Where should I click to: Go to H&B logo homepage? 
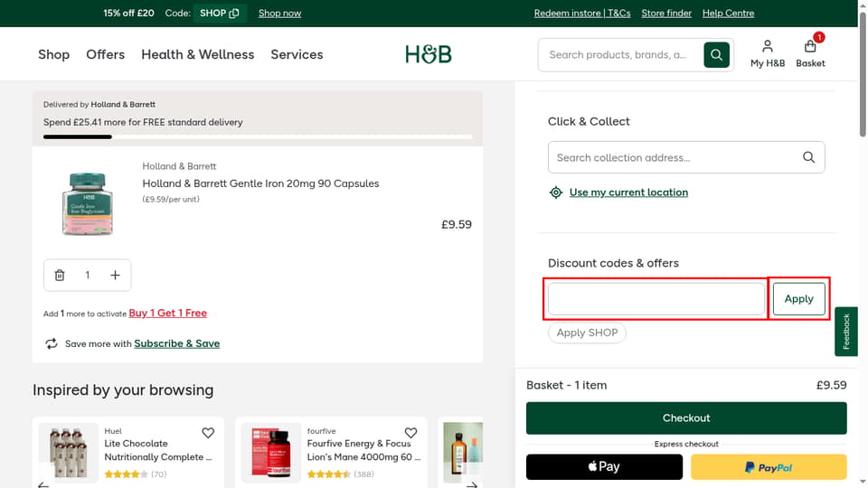[x=429, y=54]
